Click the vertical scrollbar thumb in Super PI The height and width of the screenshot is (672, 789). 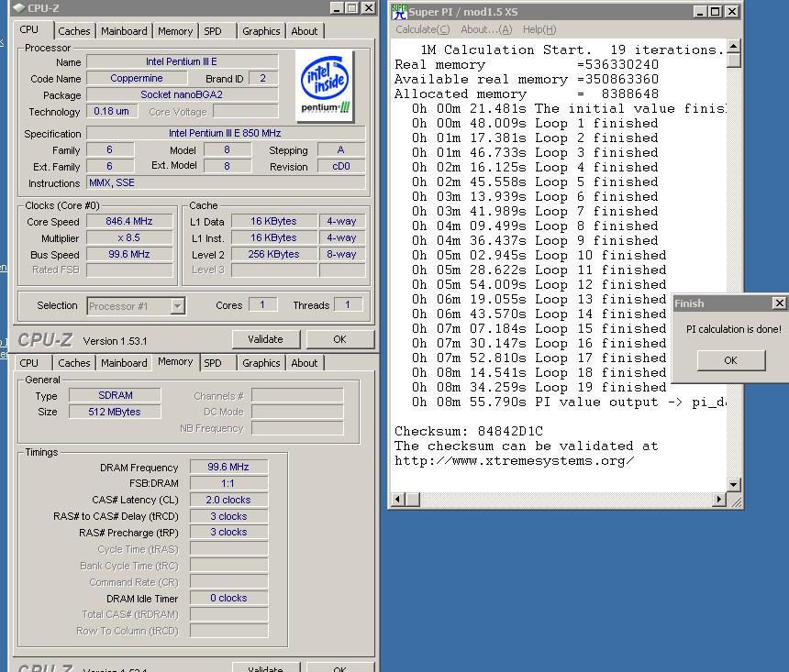(734, 61)
